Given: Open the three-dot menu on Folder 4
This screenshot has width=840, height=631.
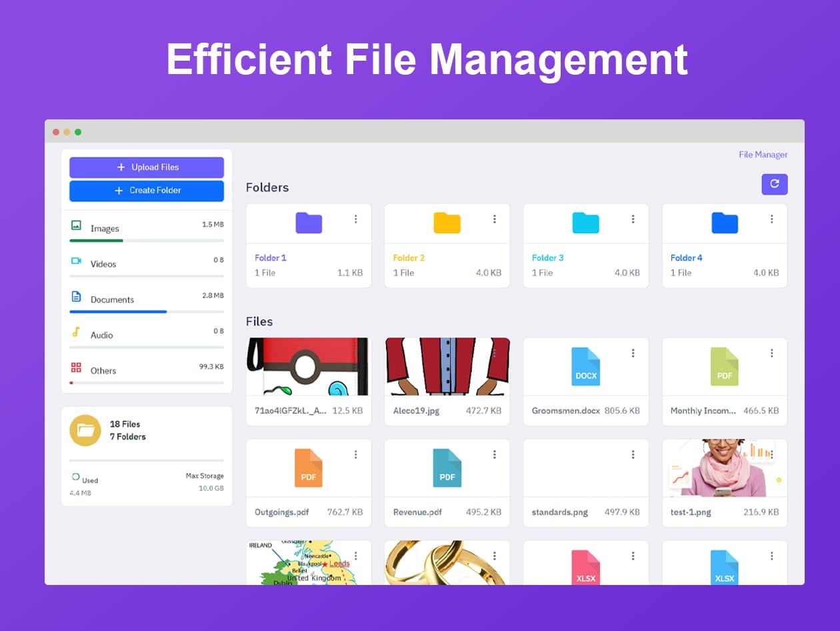Looking at the screenshot, I should pyautogui.click(x=771, y=219).
